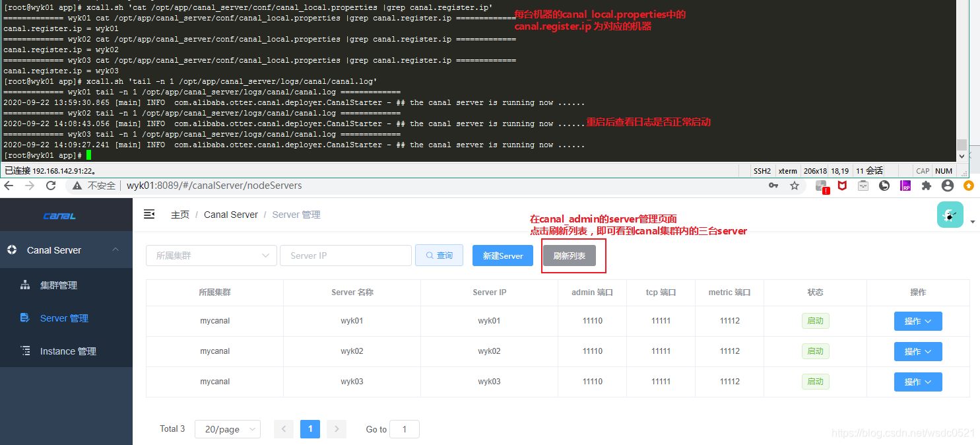980x445 pixels.
Task: Click the round dark swirl extension icon
Action: 884,186
